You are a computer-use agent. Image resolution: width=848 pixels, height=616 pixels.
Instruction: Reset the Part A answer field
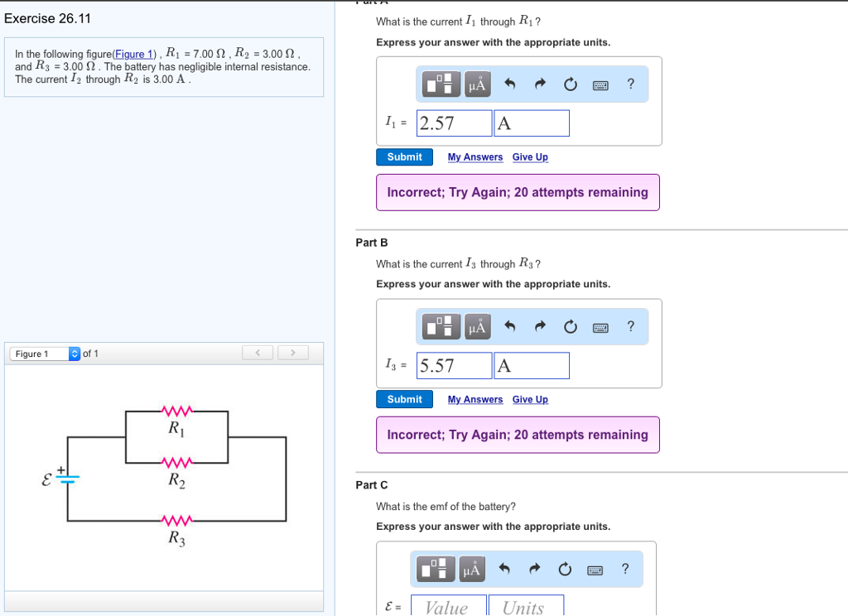570,84
